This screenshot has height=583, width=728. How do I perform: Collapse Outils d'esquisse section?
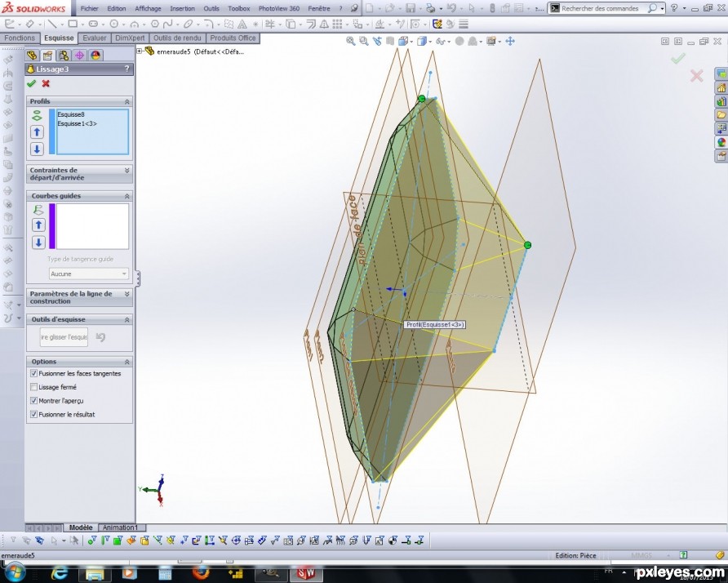tap(127, 319)
